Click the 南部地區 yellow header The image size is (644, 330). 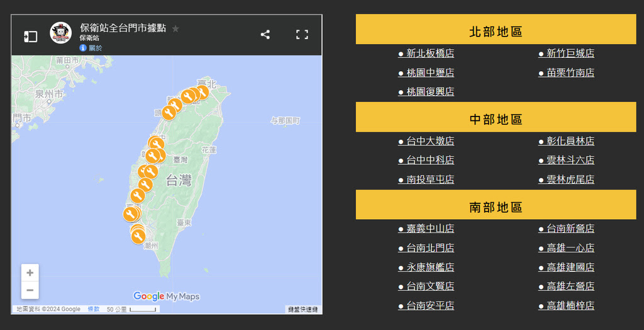[x=496, y=205]
